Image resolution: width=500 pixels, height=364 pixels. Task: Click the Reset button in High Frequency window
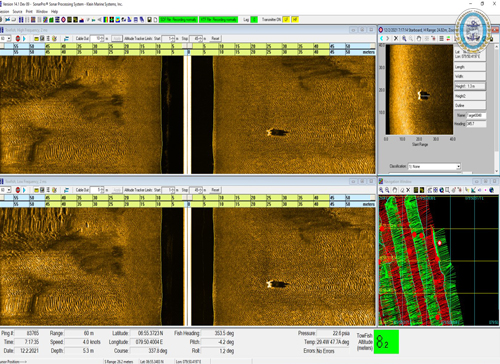coord(215,39)
